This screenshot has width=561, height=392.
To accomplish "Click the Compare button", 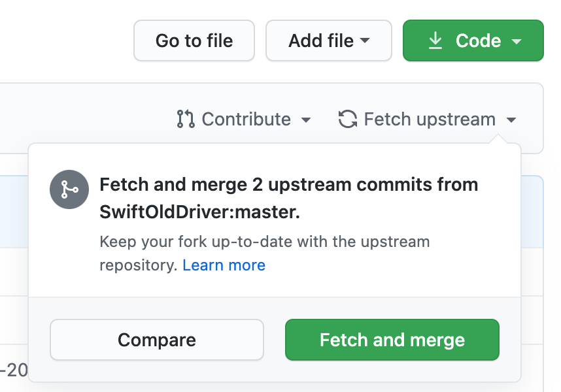I will click(x=157, y=340).
